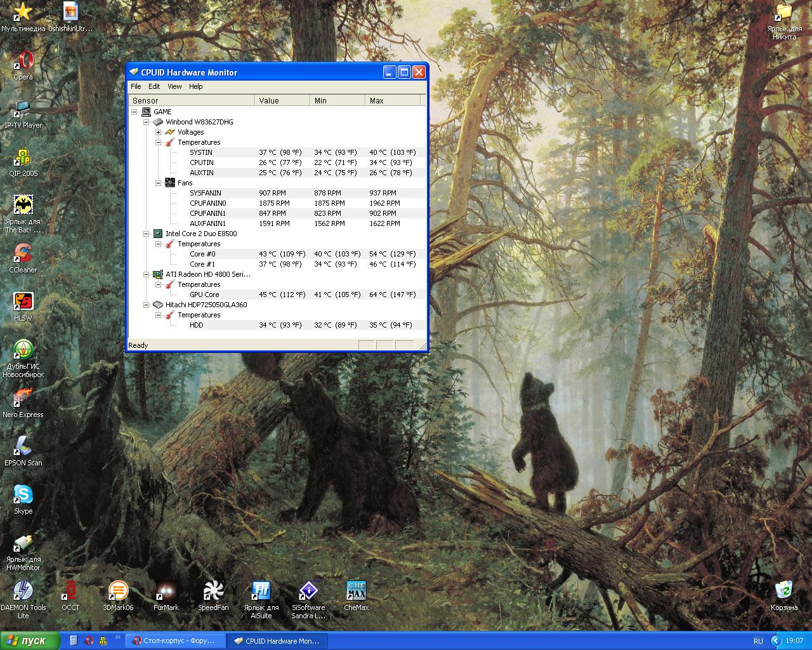Open EPSON Scan desktop icon
The width and height of the screenshot is (812, 650).
click(x=23, y=448)
